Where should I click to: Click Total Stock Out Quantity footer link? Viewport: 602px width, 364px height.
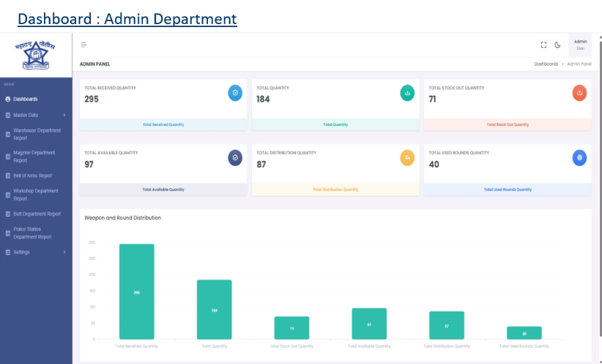[508, 125]
